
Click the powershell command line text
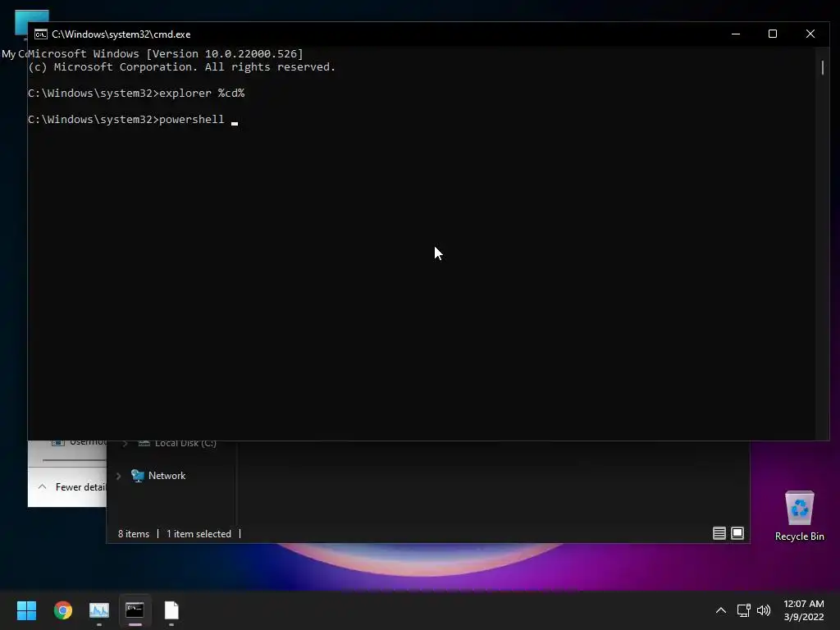pos(126,120)
